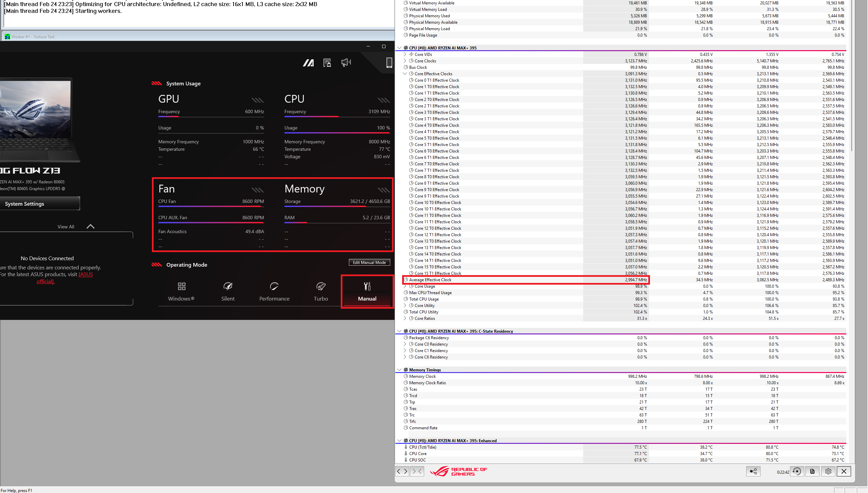This screenshot has height=493, width=868.
Task: Click the HWiNFO share network icon
Action: (x=753, y=471)
